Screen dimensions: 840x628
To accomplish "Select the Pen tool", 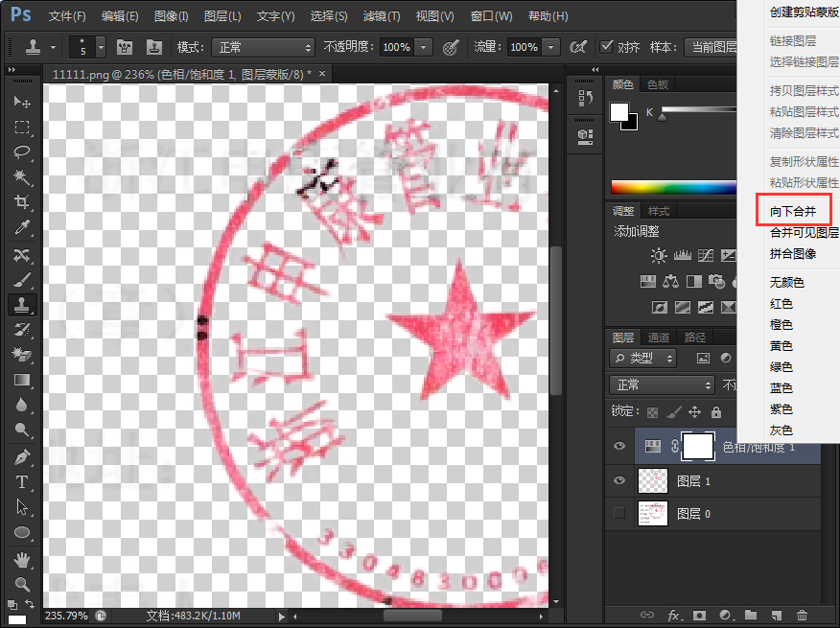I will tap(22, 457).
